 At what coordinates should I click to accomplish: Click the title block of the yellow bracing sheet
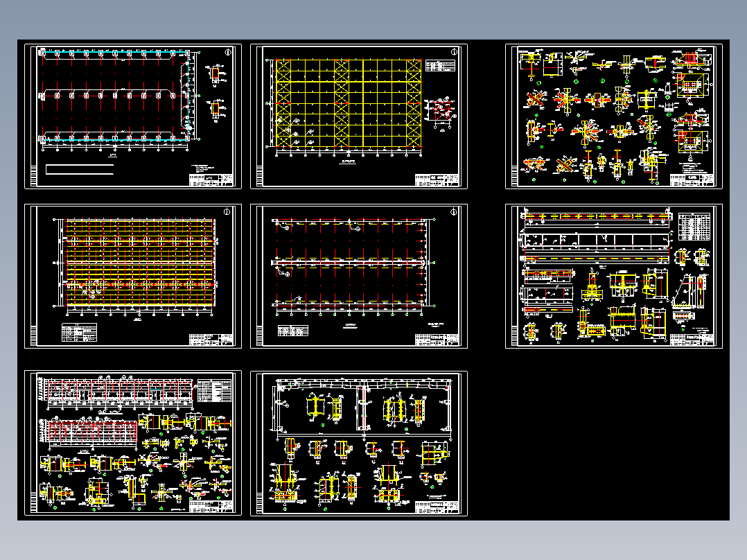point(437,180)
